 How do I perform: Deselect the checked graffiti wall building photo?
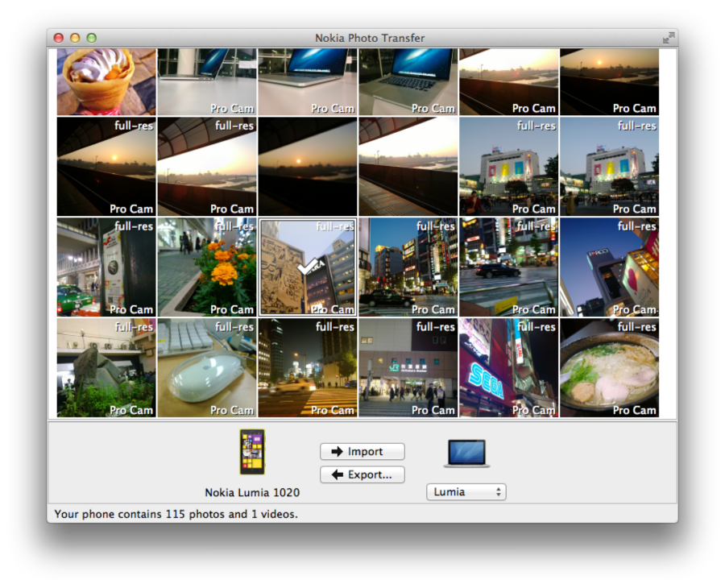point(308,267)
